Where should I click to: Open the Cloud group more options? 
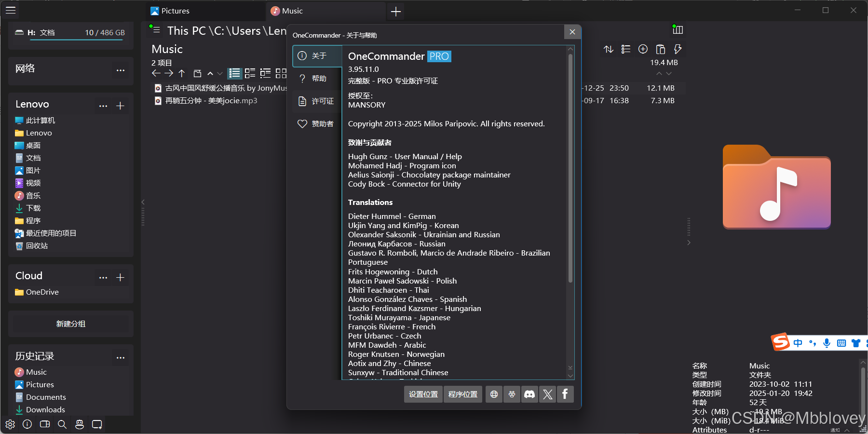(x=103, y=278)
